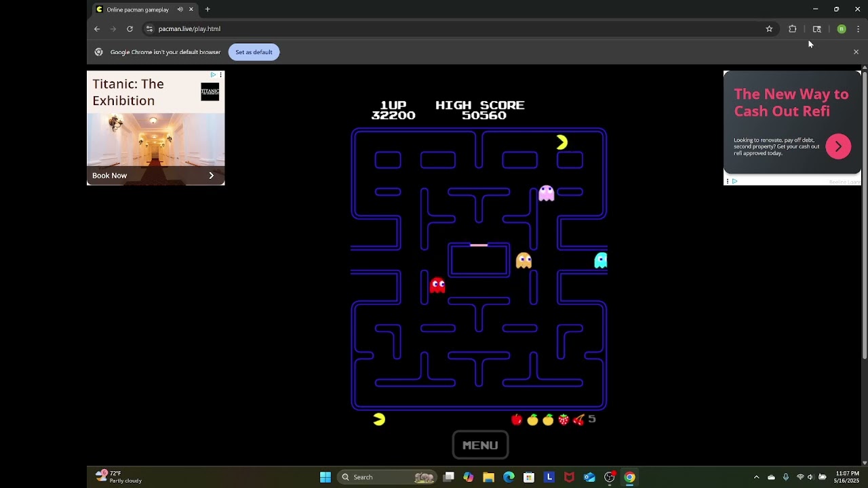
Task: Open Chrome's three-dot menu
Action: [858, 29]
